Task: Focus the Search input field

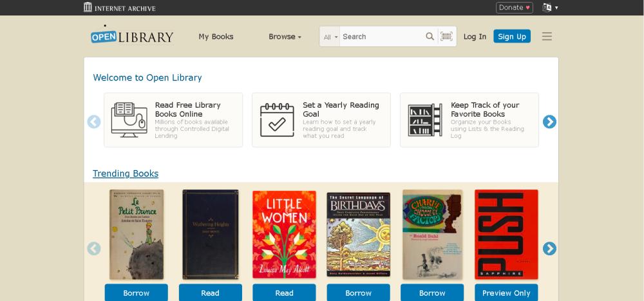Action: point(382,37)
